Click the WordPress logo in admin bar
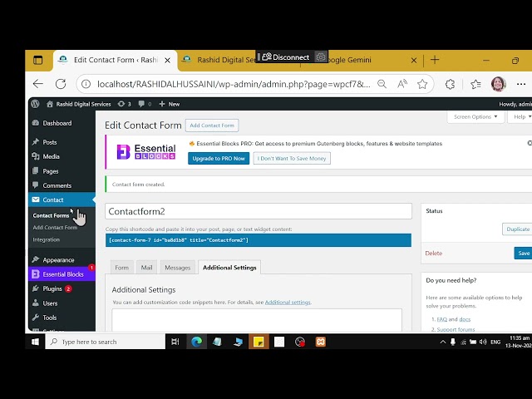This screenshot has width=532, height=399. (35, 104)
